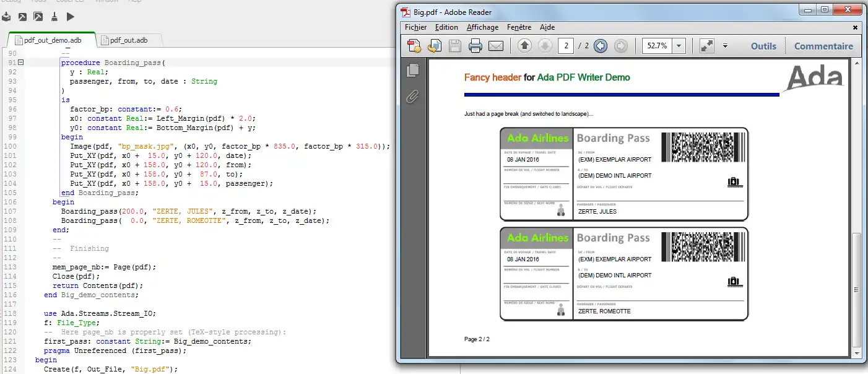Image resolution: width=868 pixels, height=374 pixels.
Task: Click the print icon in Adobe Reader
Action: [x=475, y=46]
